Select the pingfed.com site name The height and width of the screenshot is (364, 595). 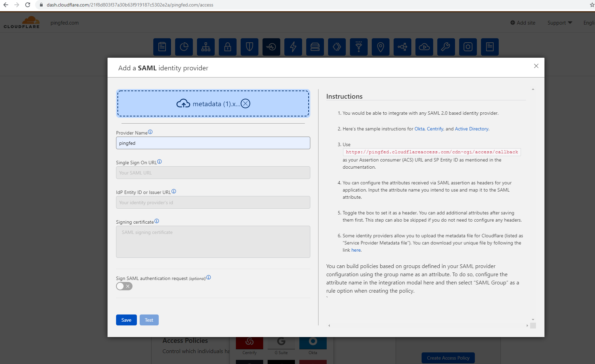[65, 23]
